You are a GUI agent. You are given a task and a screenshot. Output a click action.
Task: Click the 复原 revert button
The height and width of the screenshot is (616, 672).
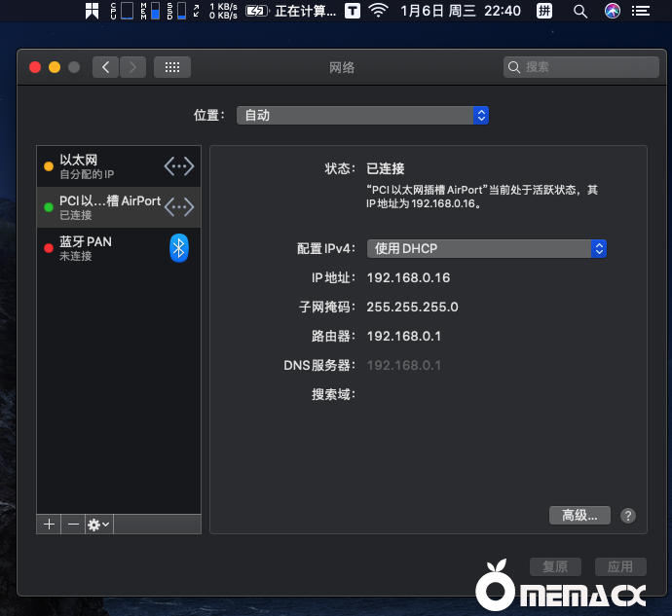coord(555,566)
